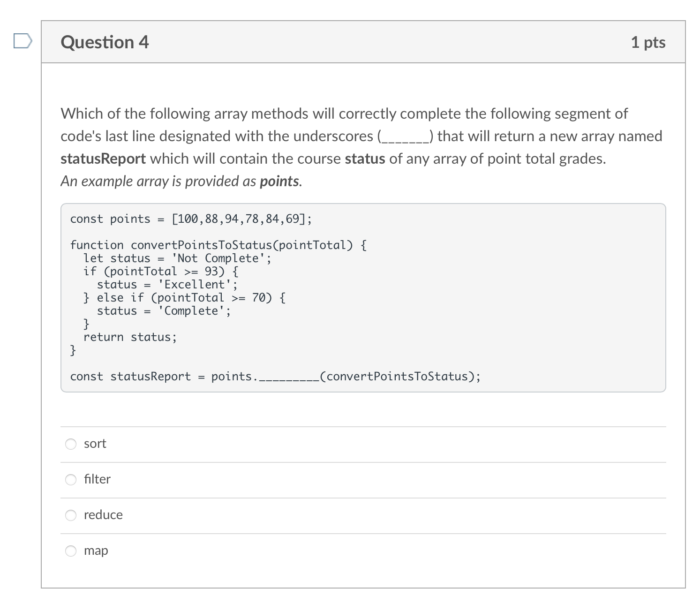Click the Question 4 header title
Screen dimensions: 700x604
pos(105,42)
